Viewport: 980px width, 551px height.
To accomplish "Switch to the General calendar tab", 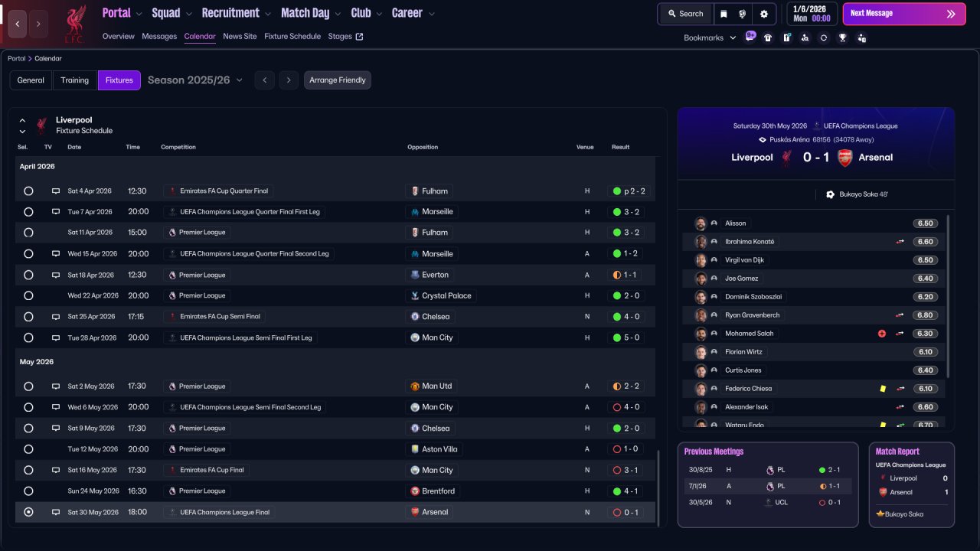I will click(31, 80).
